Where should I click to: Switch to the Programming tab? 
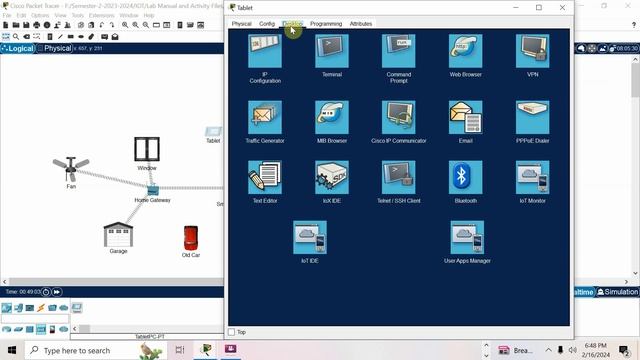coord(326,24)
